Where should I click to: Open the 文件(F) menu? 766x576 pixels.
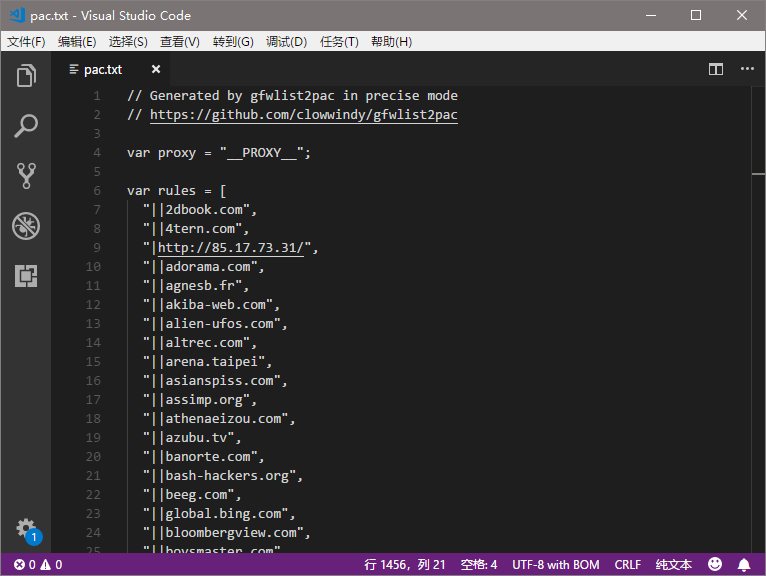tap(26, 42)
